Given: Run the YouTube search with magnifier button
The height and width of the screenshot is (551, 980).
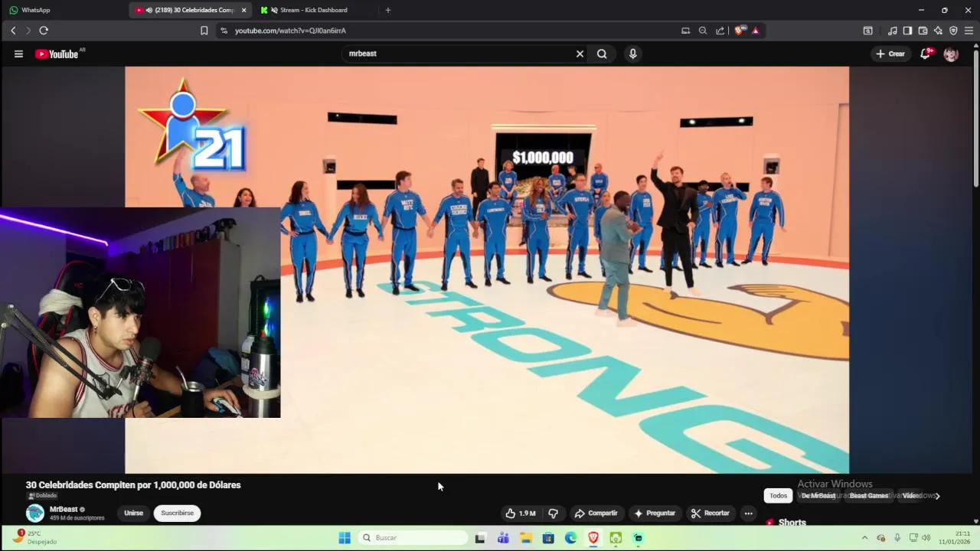Looking at the screenshot, I should (x=602, y=54).
